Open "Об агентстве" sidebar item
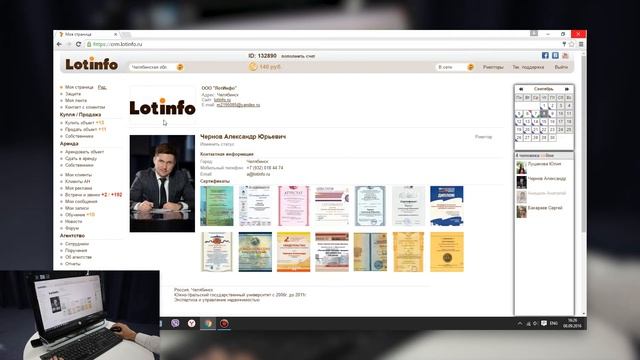This screenshot has height=360, width=640. 78,257
